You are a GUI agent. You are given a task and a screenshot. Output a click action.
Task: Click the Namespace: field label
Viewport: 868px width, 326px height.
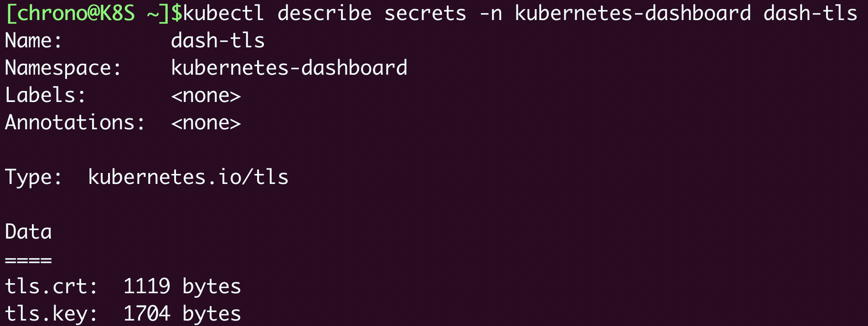(63, 68)
